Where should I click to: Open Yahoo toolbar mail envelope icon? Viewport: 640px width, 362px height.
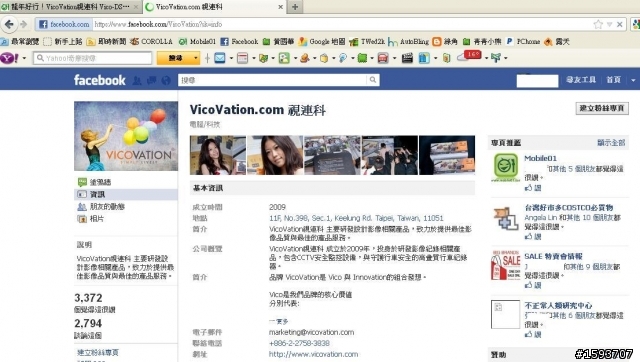click(220, 58)
